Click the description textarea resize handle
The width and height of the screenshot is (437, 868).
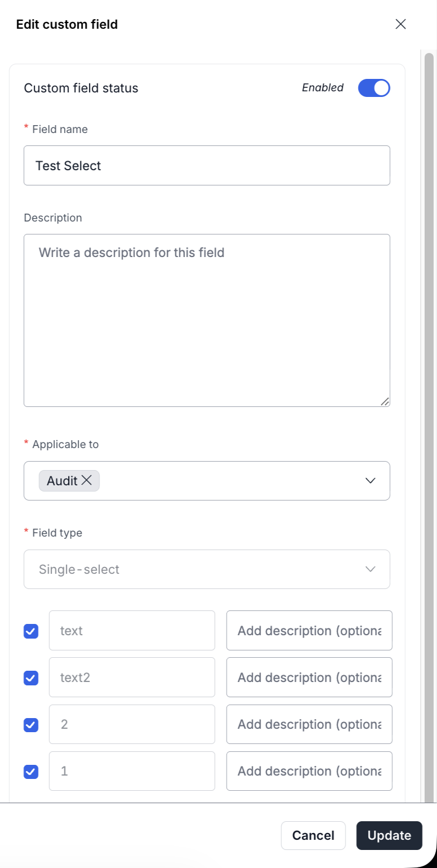(385, 401)
